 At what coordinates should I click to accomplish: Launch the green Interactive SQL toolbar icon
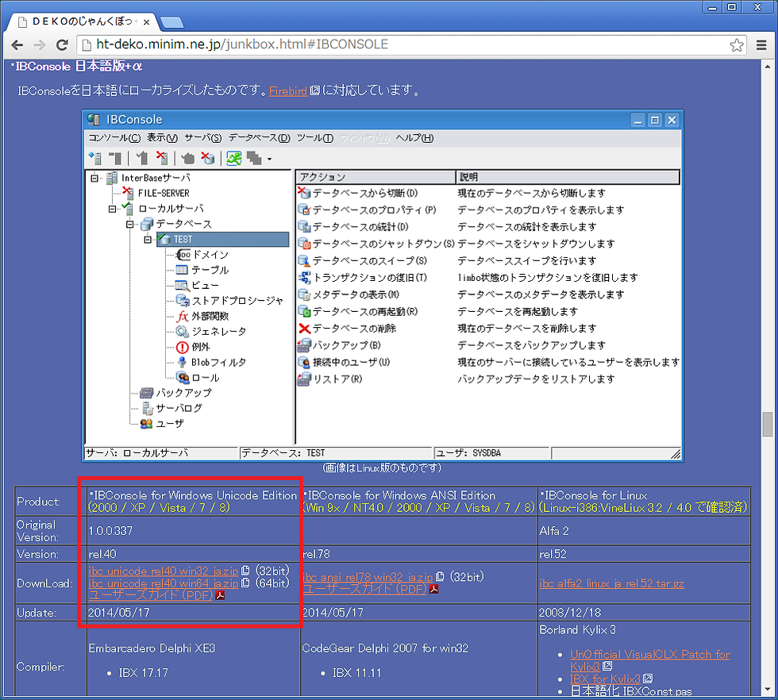(233, 158)
